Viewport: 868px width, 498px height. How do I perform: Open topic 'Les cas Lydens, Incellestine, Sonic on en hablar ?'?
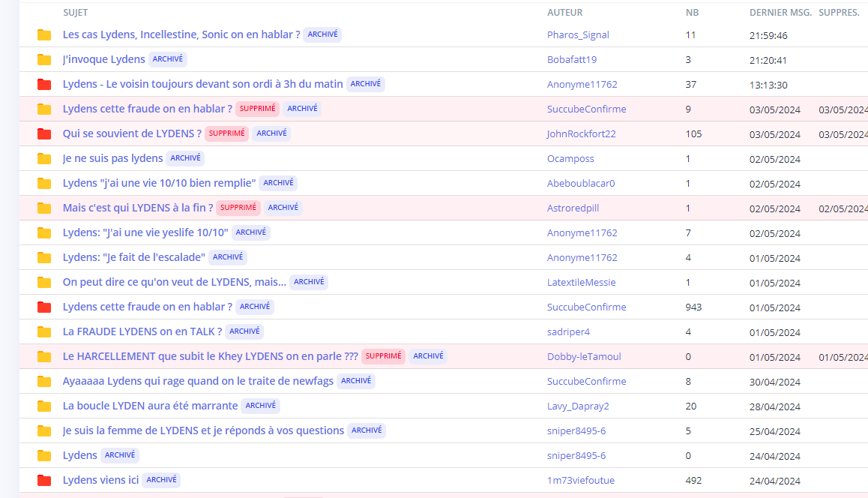[181, 34]
